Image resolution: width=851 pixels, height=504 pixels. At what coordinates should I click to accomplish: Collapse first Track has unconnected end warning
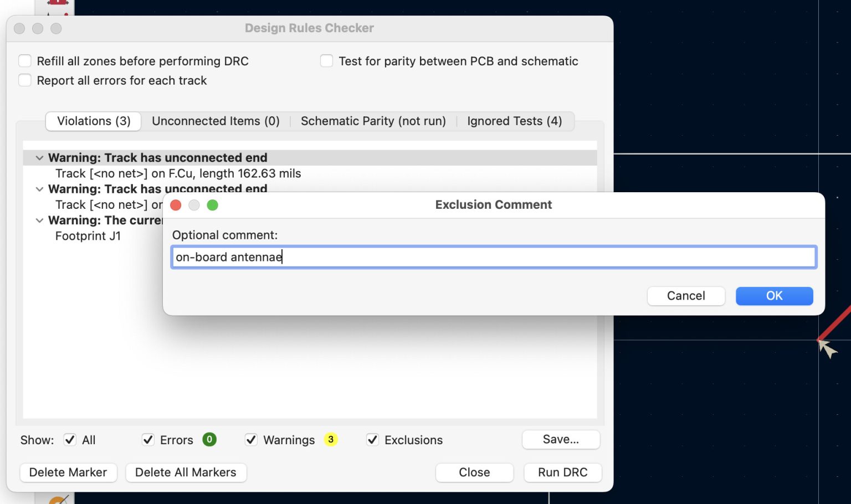point(39,158)
